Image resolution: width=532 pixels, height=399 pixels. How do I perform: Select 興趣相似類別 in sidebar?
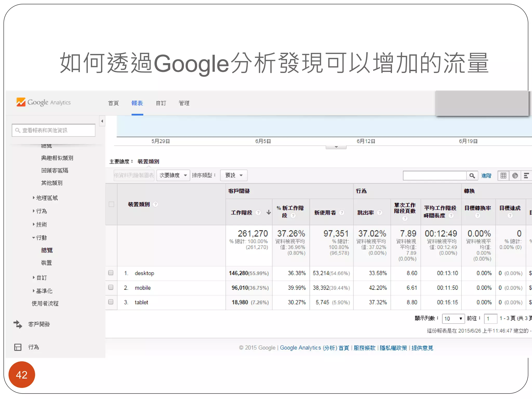[x=57, y=158]
